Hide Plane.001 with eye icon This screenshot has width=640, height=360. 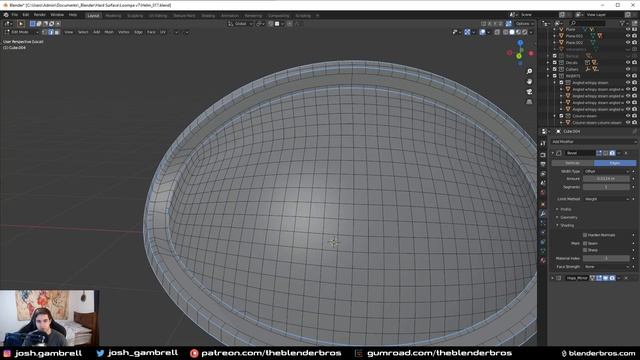(628, 36)
